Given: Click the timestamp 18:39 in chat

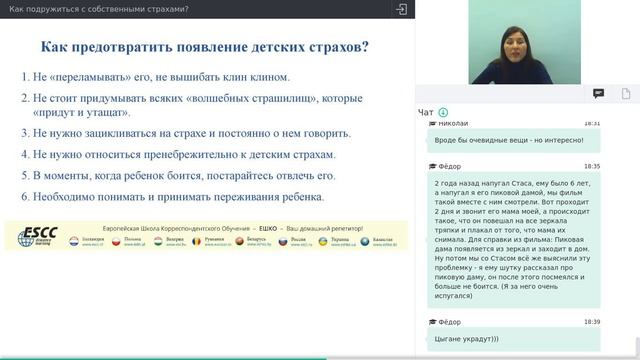Looking at the screenshot, I should pos(592,322).
